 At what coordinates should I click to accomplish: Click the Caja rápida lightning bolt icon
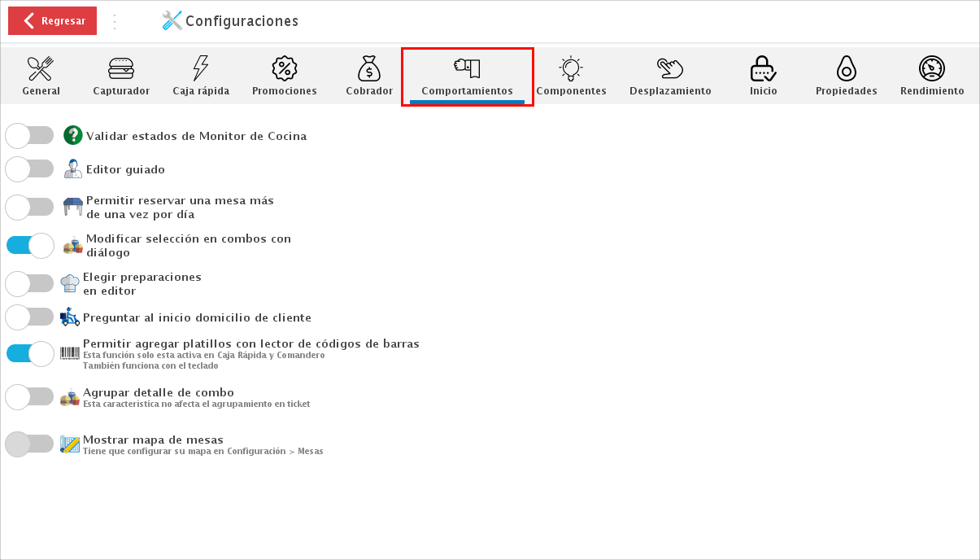coord(201,69)
